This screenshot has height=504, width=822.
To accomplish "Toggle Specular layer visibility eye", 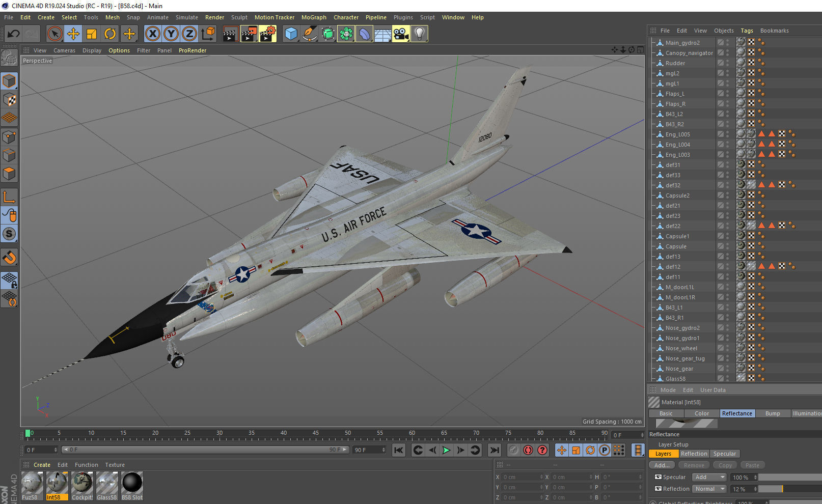I will tap(658, 477).
